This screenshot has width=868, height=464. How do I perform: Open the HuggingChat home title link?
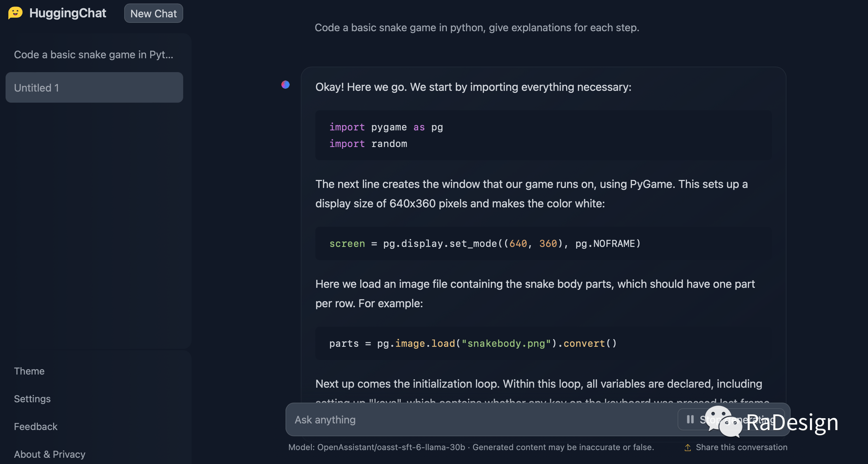point(68,13)
